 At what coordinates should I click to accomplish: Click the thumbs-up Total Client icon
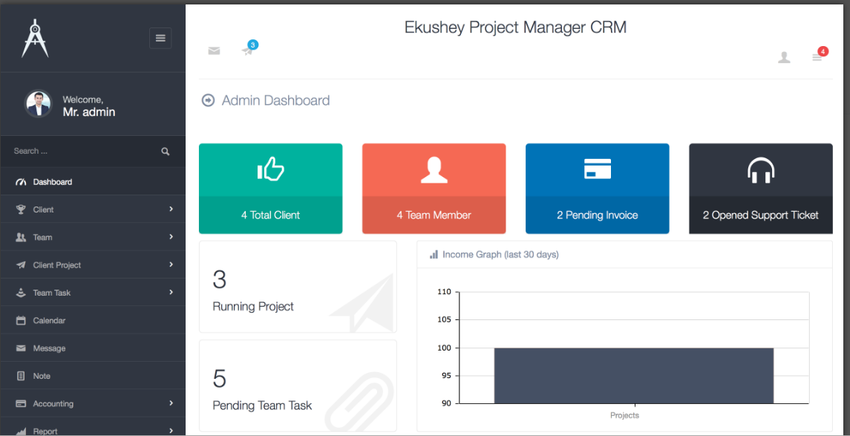pos(270,170)
